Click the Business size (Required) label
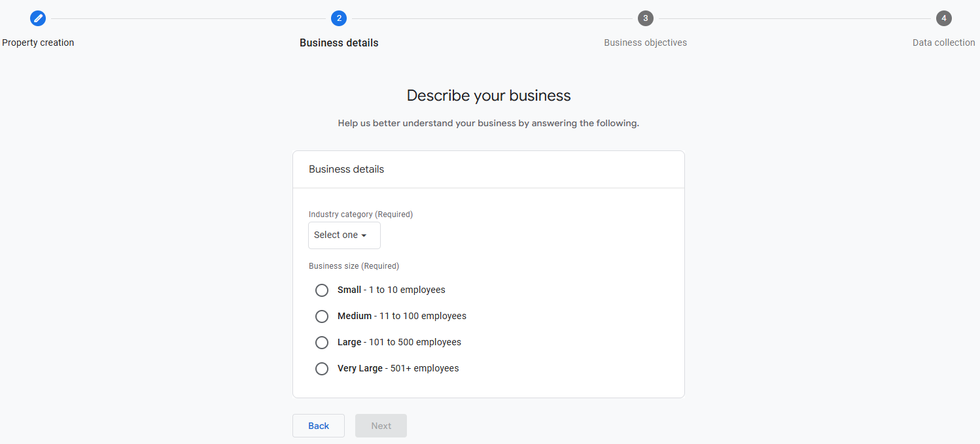The height and width of the screenshot is (444, 980). tap(354, 266)
